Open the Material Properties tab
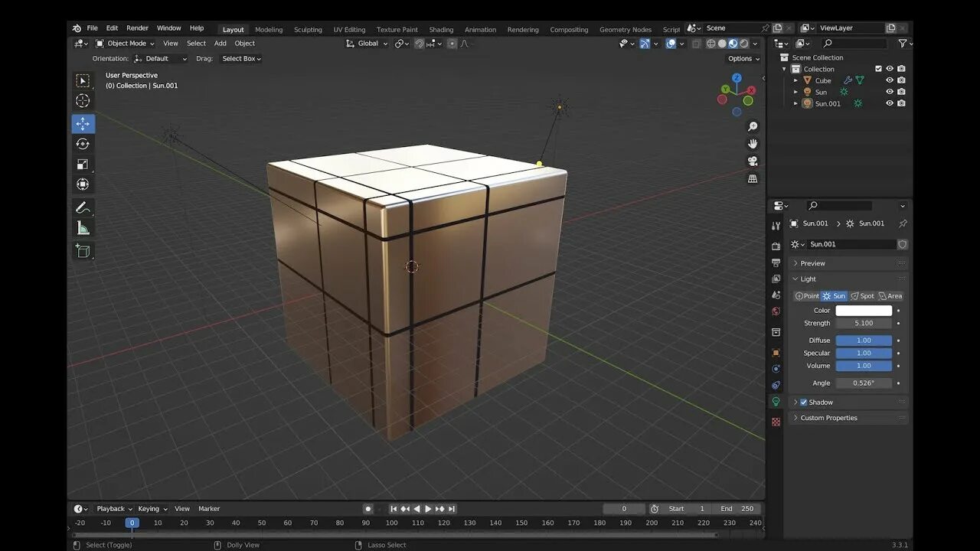 point(776,422)
